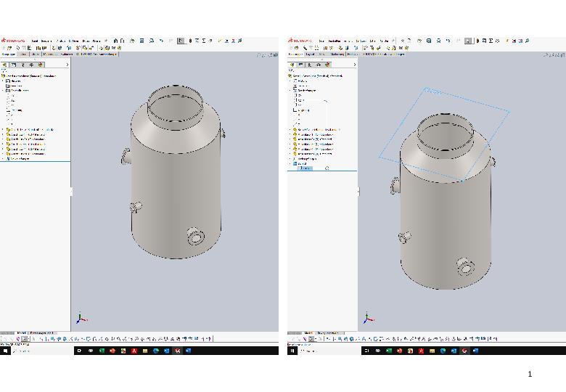Select the cursor tool in the left window toolbar

181,41
